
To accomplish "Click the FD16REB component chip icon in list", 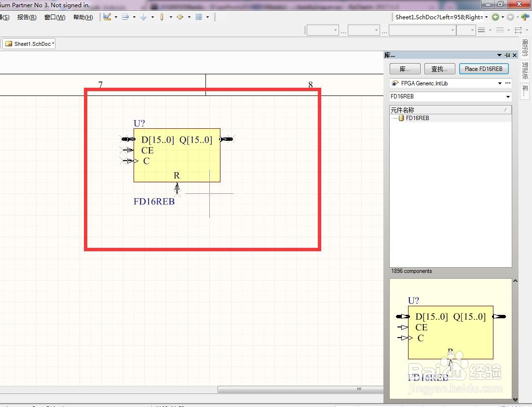I will [x=401, y=118].
